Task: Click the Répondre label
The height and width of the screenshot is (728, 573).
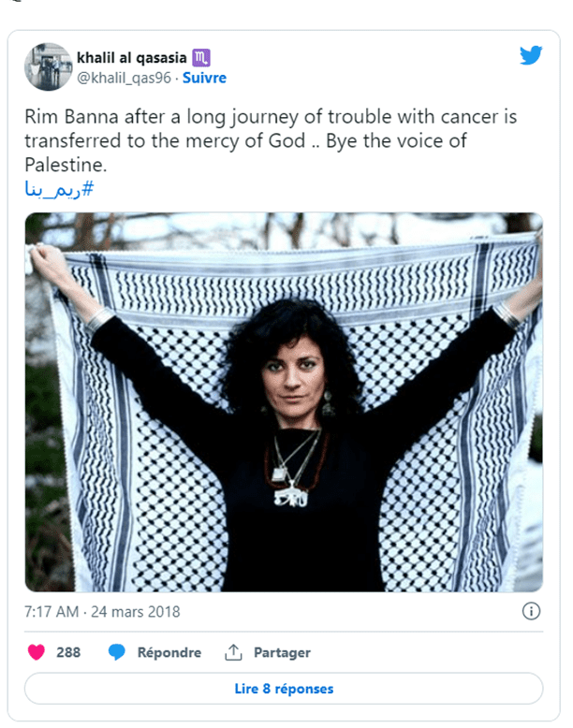Action: coord(169,653)
